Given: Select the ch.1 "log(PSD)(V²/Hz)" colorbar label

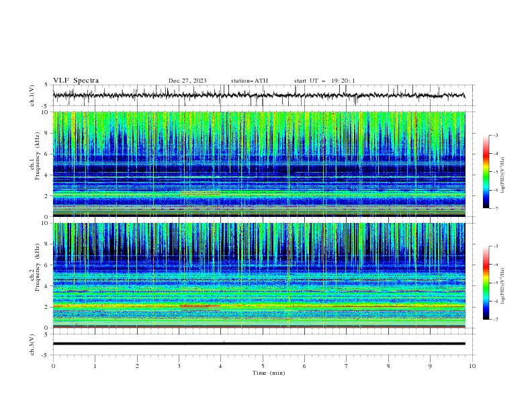Looking at the screenshot, I should (x=502, y=175).
